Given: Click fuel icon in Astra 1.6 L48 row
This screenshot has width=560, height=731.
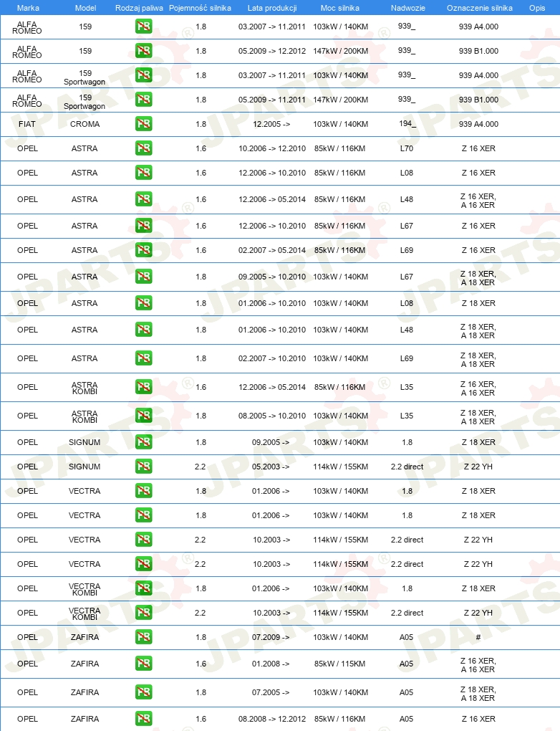Looking at the screenshot, I should (x=143, y=199).
